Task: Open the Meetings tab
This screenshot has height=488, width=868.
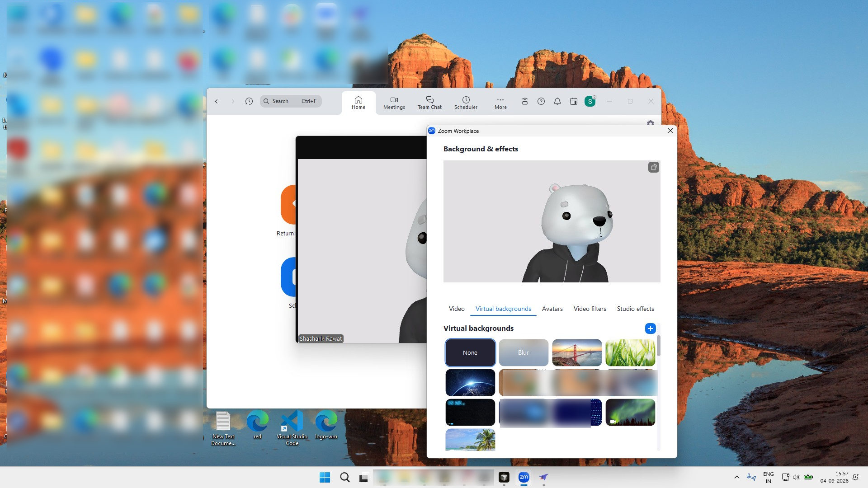Action: coord(394,103)
